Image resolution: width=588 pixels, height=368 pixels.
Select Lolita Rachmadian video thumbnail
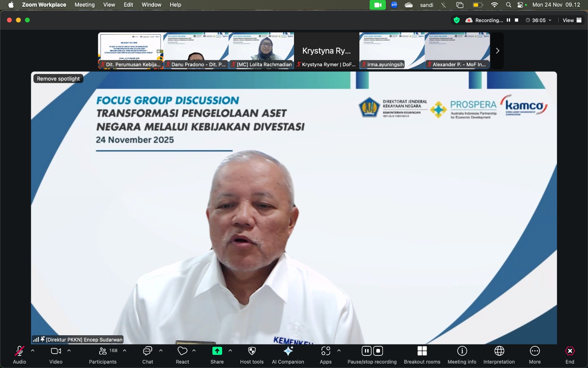click(261, 50)
